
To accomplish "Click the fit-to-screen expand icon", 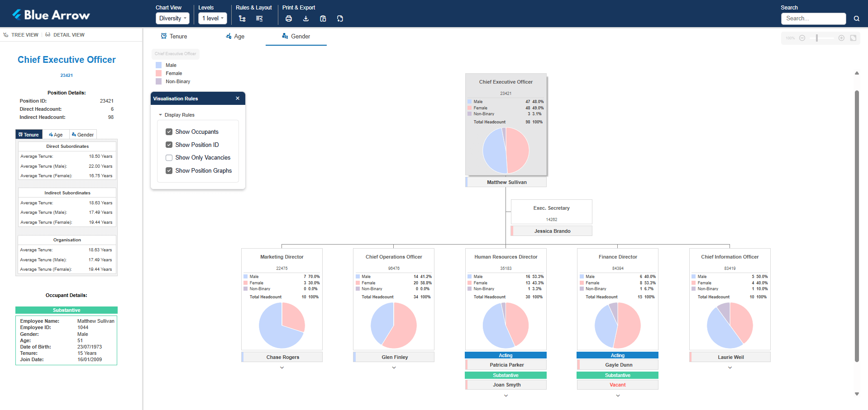I will [853, 38].
